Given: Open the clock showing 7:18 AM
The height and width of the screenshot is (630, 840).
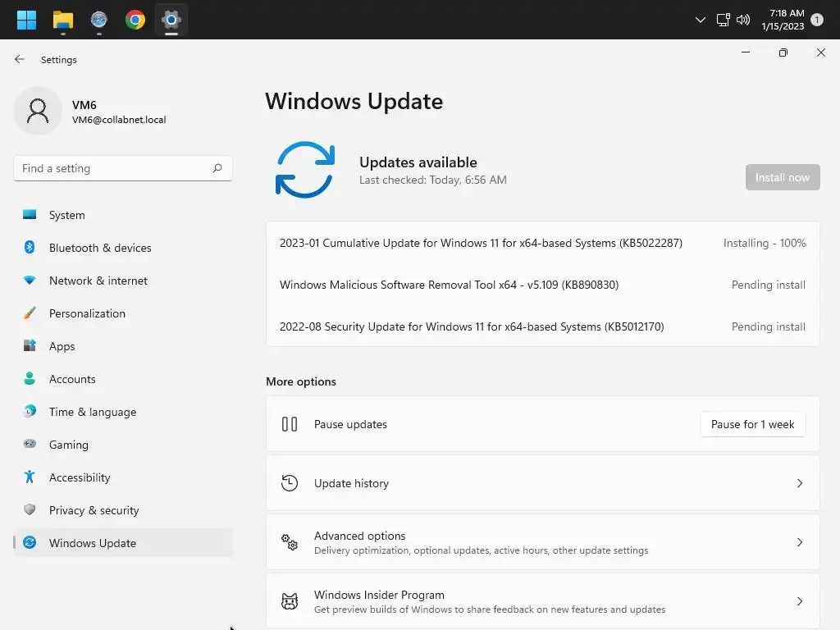Looking at the screenshot, I should 783,20.
